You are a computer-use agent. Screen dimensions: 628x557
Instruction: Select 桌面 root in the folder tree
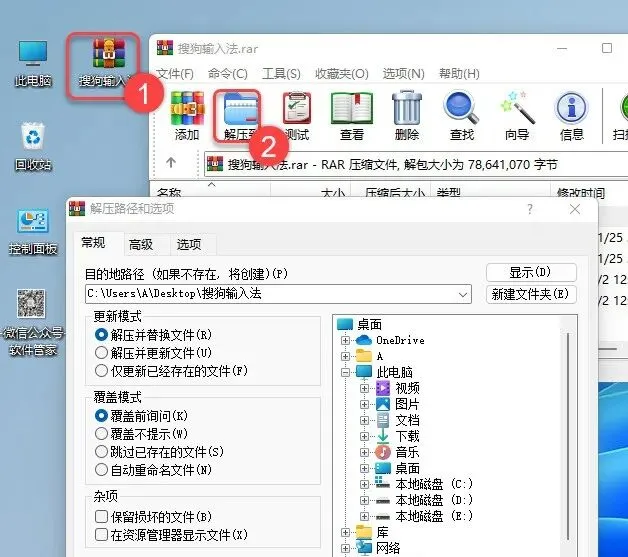[x=360, y=324]
